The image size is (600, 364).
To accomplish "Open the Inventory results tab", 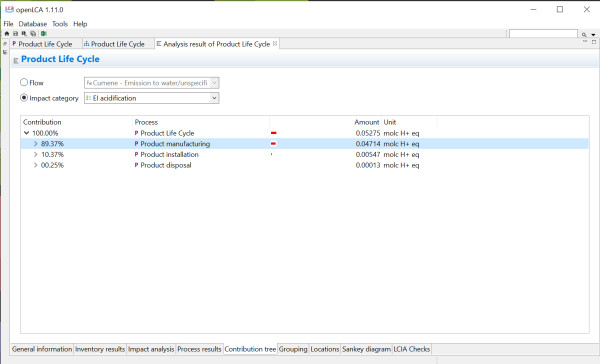I will point(100,349).
